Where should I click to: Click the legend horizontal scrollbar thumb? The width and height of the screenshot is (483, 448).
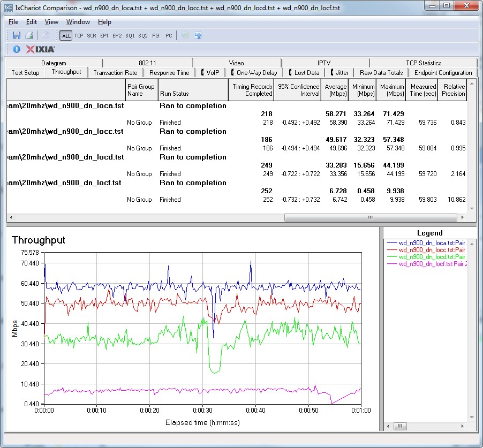(x=400, y=426)
